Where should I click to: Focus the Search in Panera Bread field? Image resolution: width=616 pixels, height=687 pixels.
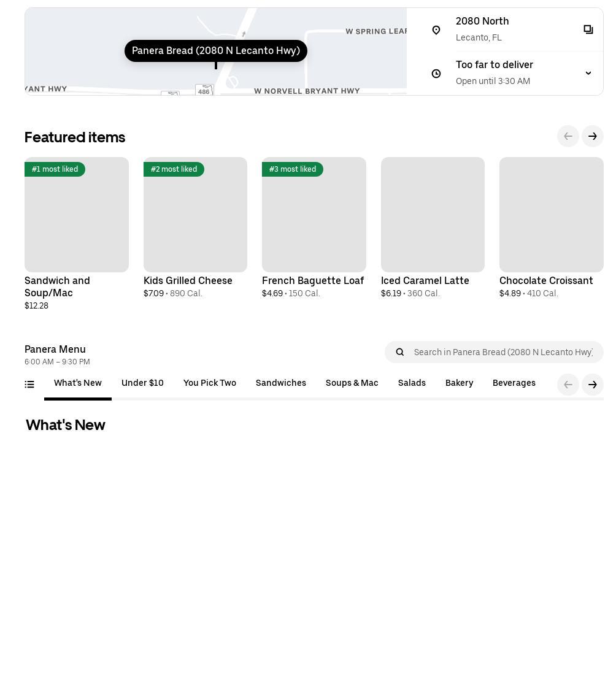click(494, 352)
